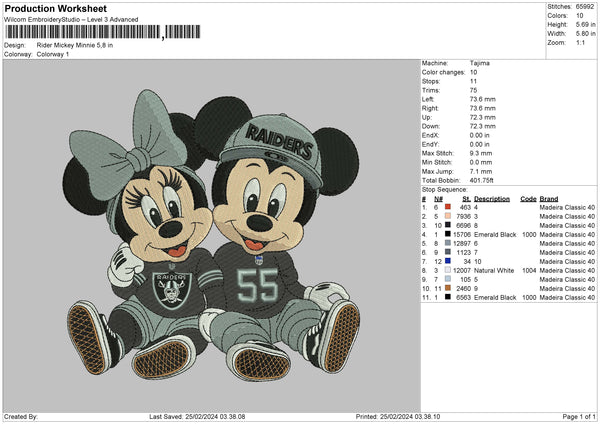Click the barcode under the worksheet title
Image resolution: width=600 pixels, height=424 pixels.
coord(103,32)
